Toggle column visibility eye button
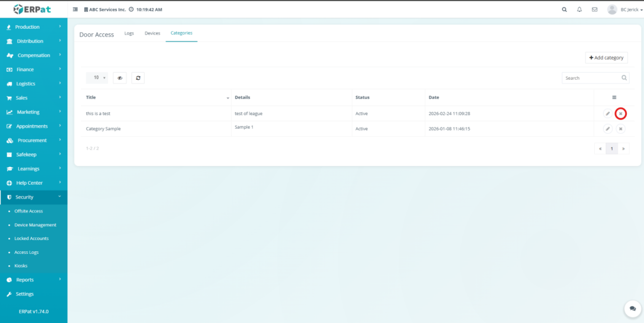This screenshot has height=323, width=644. (x=119, y=78)
